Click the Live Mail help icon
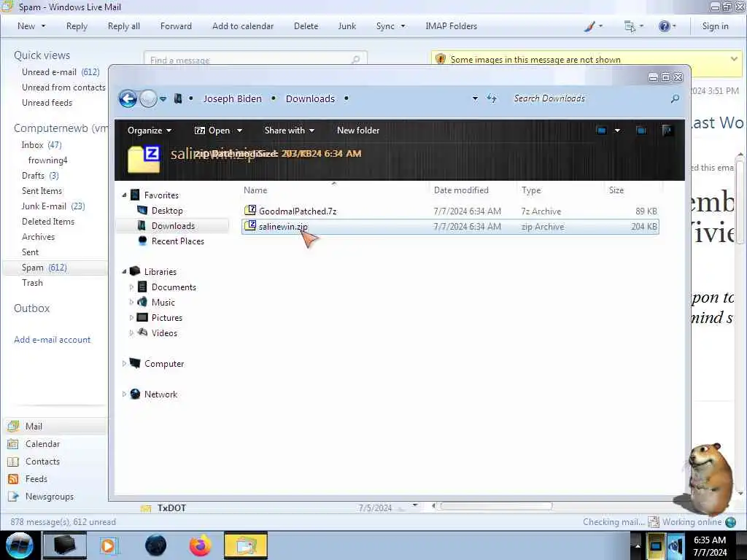The height and width of the screenshot is (560, 747). tap(664, 26)
